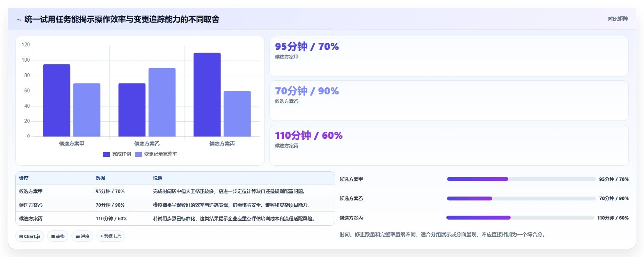The width and height of the screenshot is (644, 257).
Task: Click progress label 候选方案丙
Action: (x=351, y=218)
